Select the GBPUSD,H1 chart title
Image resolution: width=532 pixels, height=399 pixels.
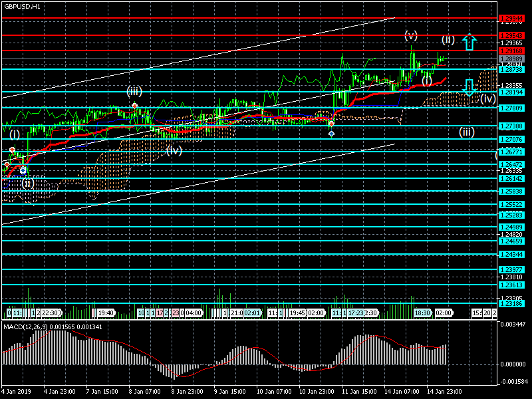22,6
